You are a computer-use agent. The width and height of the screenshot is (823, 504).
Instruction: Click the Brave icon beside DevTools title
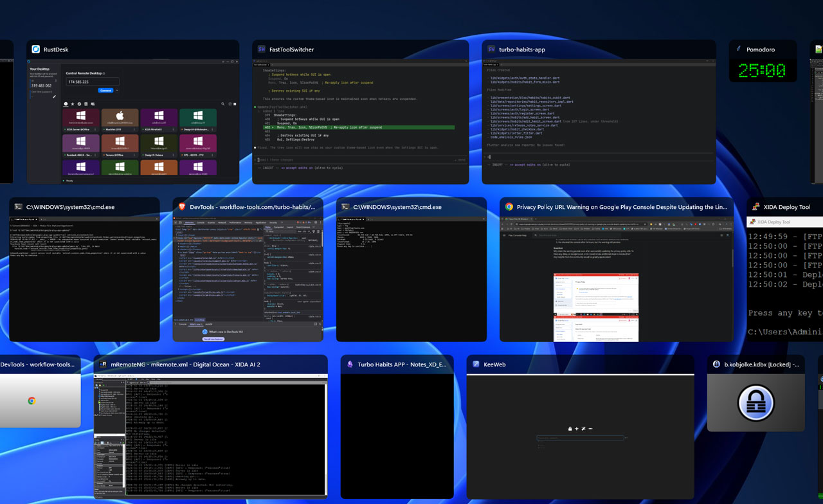pyautogui.click(x=182, y=207)
